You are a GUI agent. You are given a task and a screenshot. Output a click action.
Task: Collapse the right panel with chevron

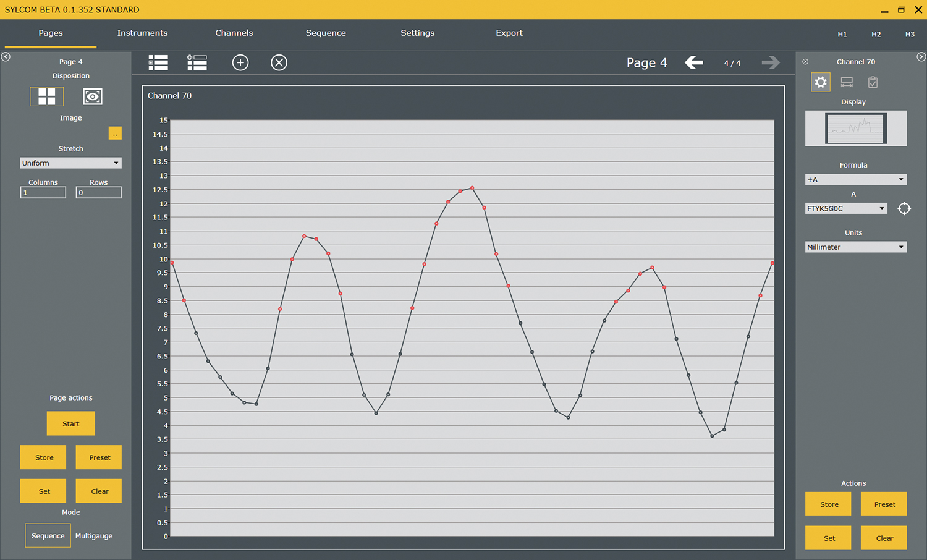point(921,57)
